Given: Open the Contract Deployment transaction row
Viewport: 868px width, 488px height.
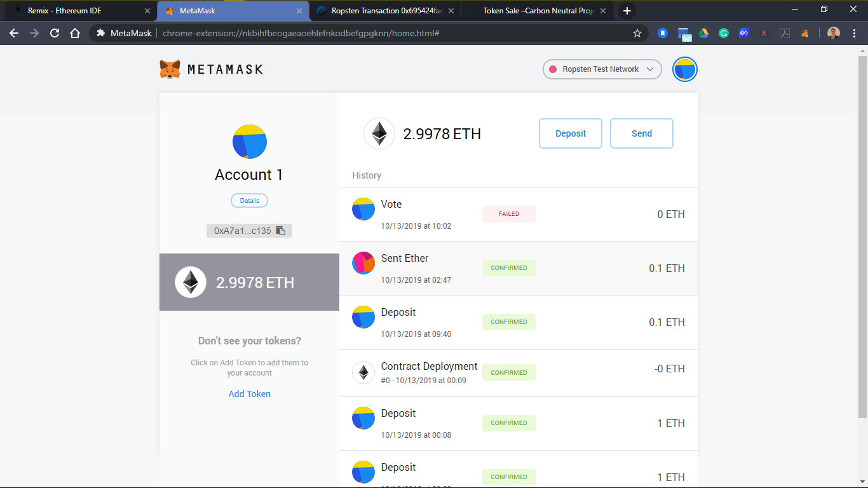Looking at the screenshot, I should pyautogui.click(x=519, y=372).
